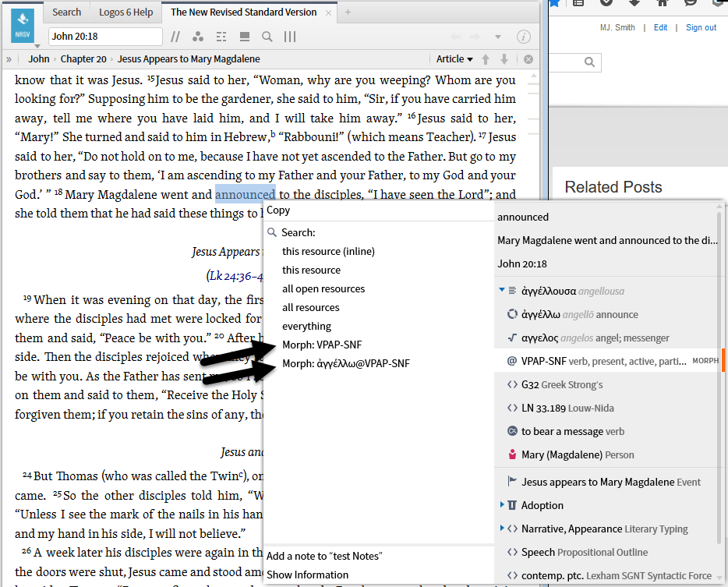Viewport: 728px width, 587px height.
Task: Select the 'announced' selection item
Action: [523, 217]
